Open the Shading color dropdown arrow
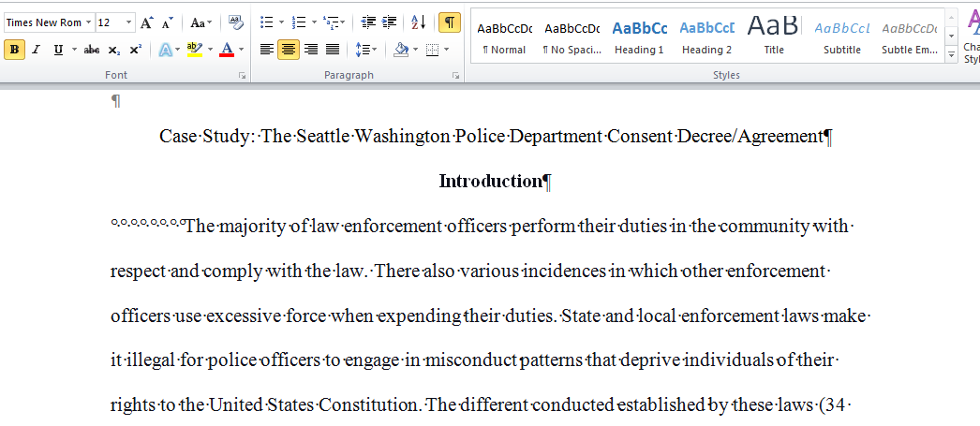This screenshot has height=426, width=980. coord(416,50)
